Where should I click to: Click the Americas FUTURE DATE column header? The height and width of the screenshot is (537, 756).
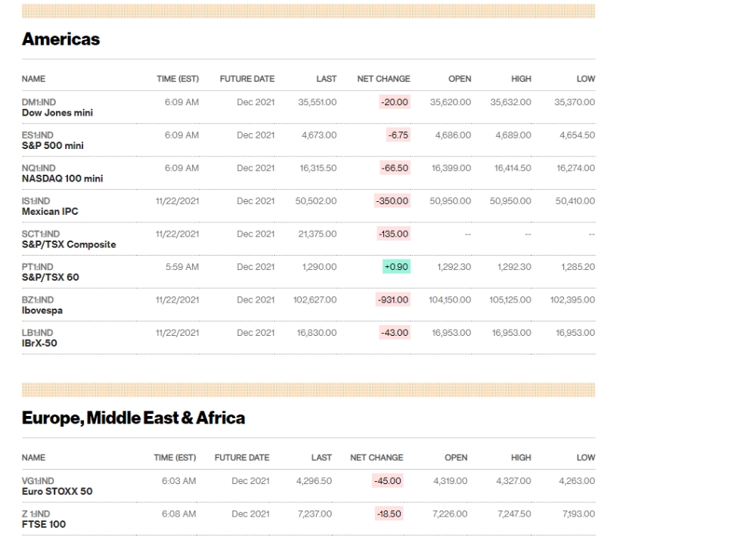tap(247, 79)
